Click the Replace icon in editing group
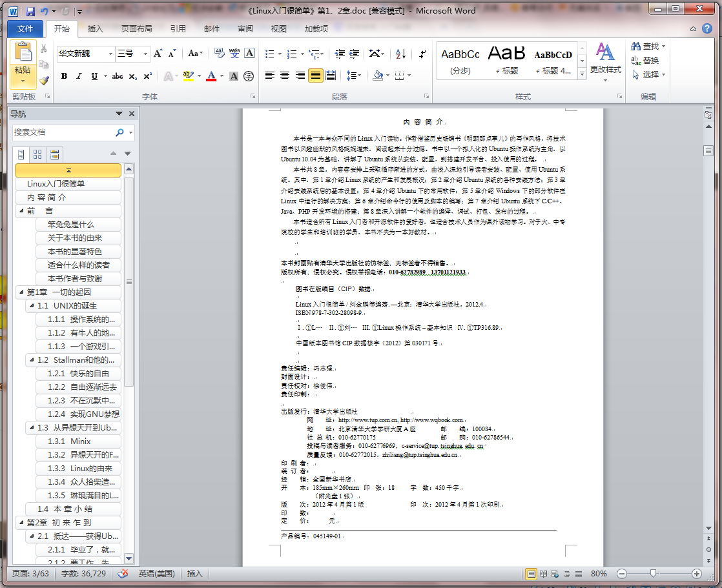This screenshot has width=722, height=588. (636, 60)
